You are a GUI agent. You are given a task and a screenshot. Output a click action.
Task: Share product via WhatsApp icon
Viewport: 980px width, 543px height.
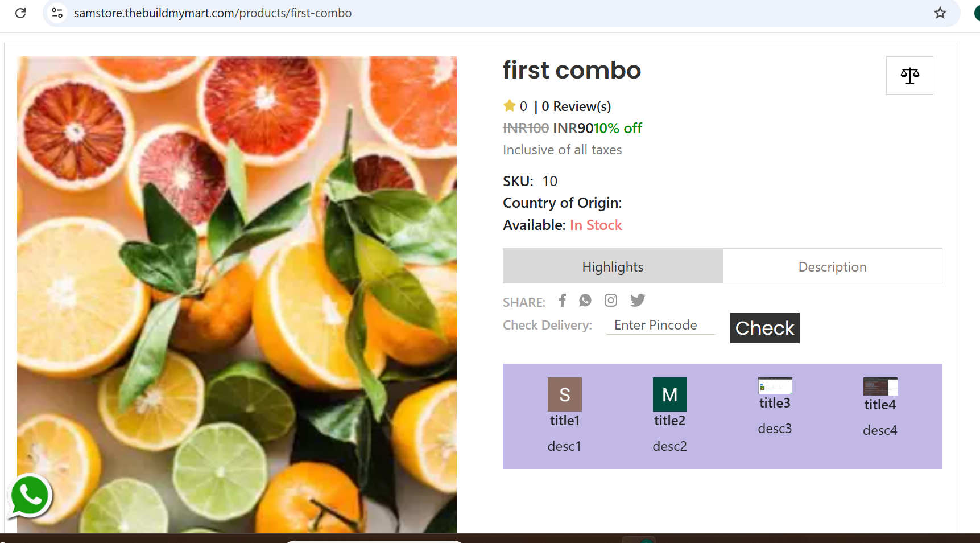tap(585, 300)
